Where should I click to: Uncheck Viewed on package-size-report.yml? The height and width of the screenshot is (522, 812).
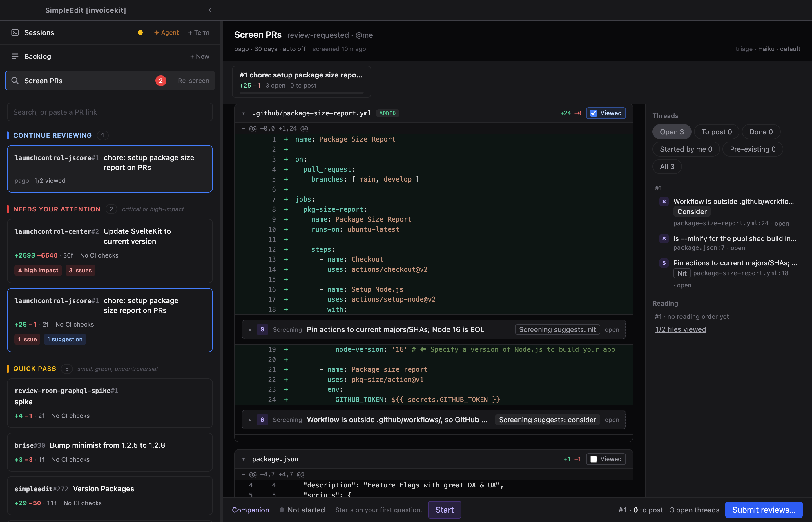(593, 113)
